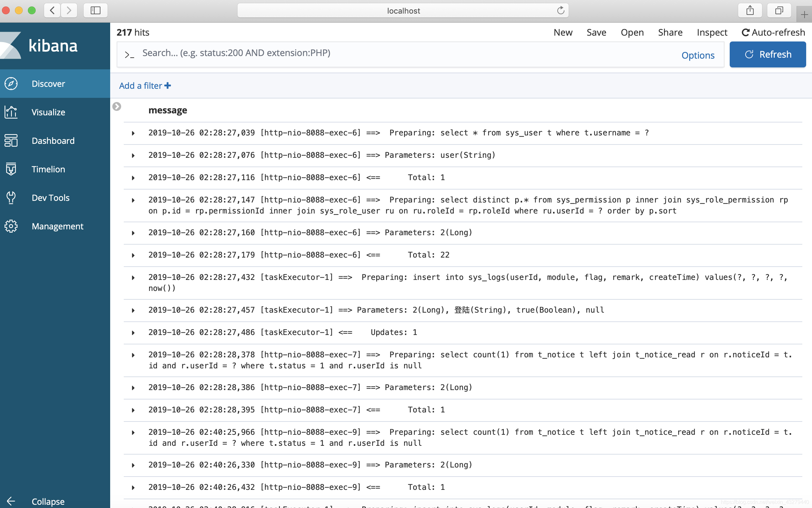Reload page with address bar reload icon
Image resolution: width=812 pixels, height=508 pixels.
coord(560,10)
